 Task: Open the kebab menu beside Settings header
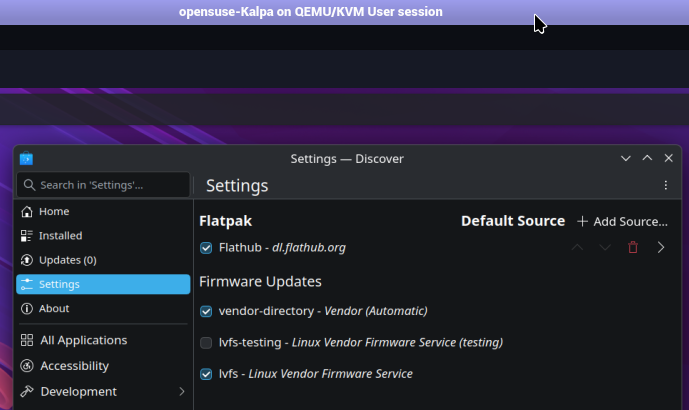(666, 185)
